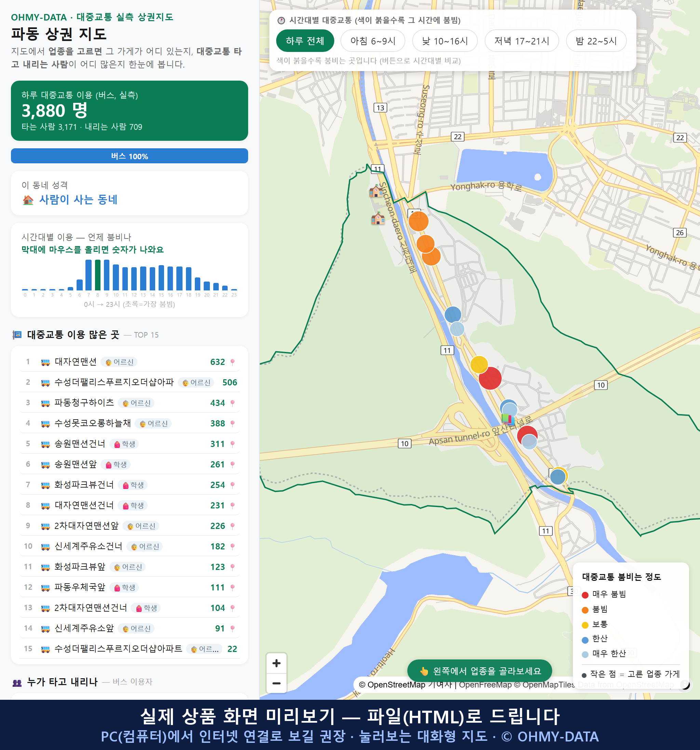
Task: Click the pin icon on 파동청구하이츠 row
Action: (232, 403)
